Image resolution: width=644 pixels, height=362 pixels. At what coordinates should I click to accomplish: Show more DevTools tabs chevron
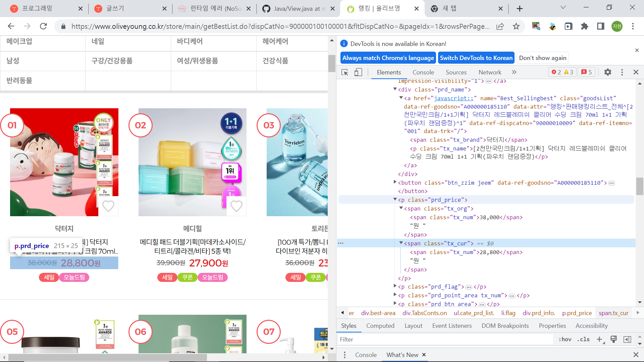tap(514, 72)
